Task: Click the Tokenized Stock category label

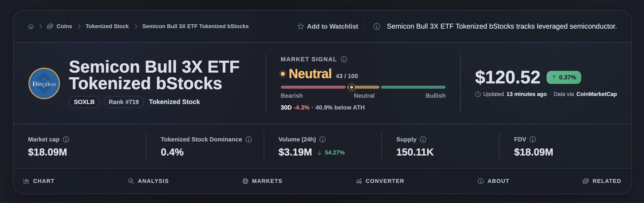Action: click(174, 102)
